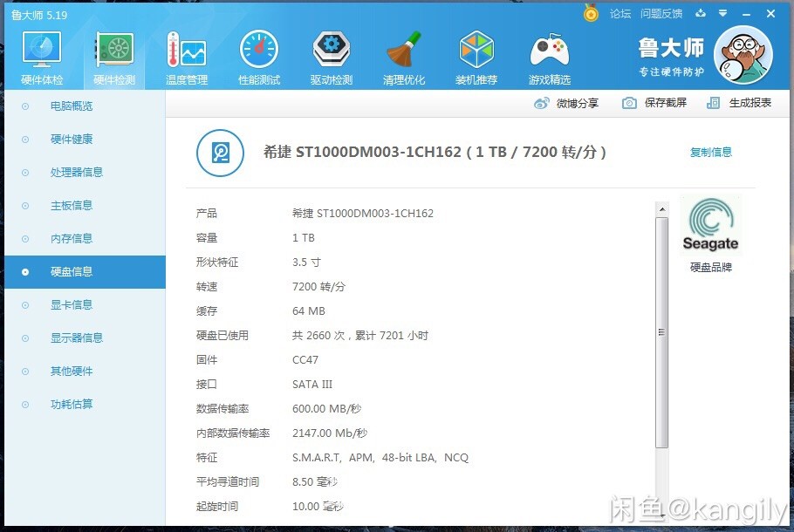Image resolution: width=794 pixels, height=532 pixels.
Task: Click the 微博分享 button text
Action: click(x=578, y=103)
